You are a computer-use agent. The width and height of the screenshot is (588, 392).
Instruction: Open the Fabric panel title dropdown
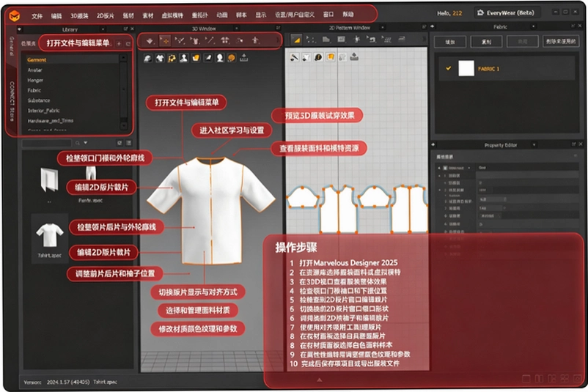533,26
